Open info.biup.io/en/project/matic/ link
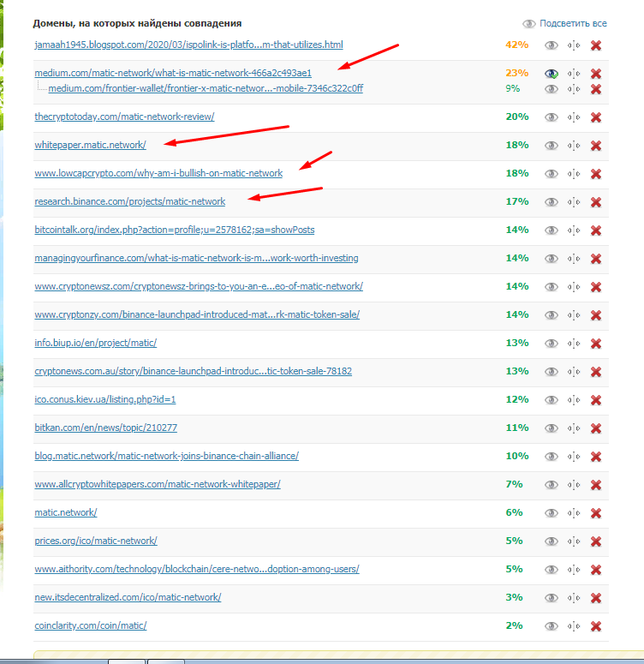 96,343
